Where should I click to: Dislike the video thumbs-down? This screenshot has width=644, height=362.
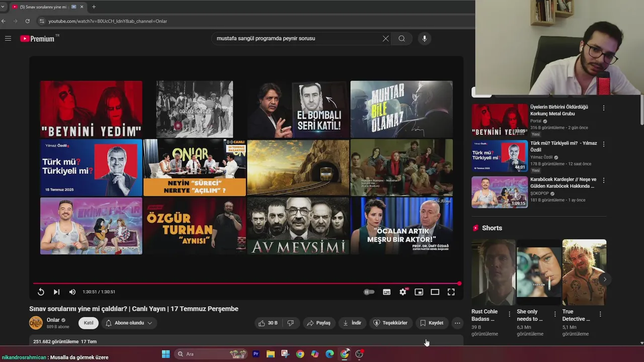click(x=290, y=323)
